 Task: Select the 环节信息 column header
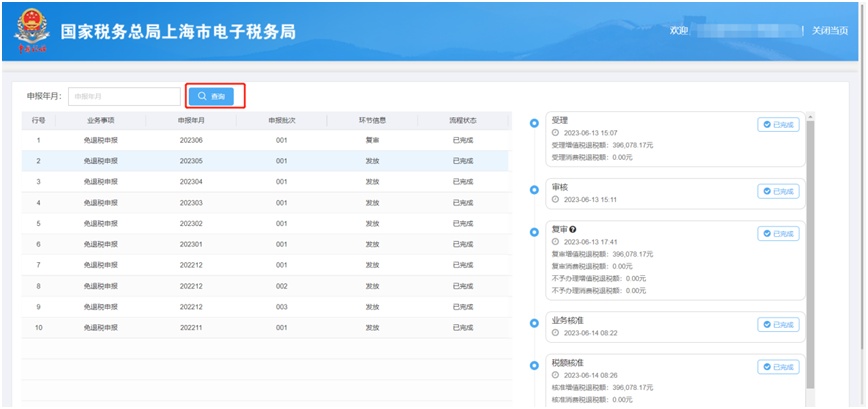tap(373, 120)
